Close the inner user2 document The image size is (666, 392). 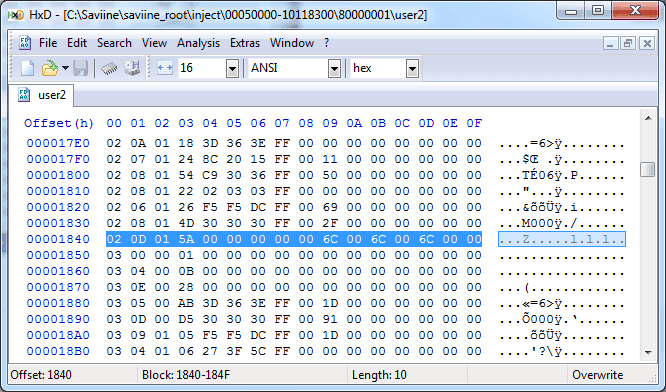647,43
